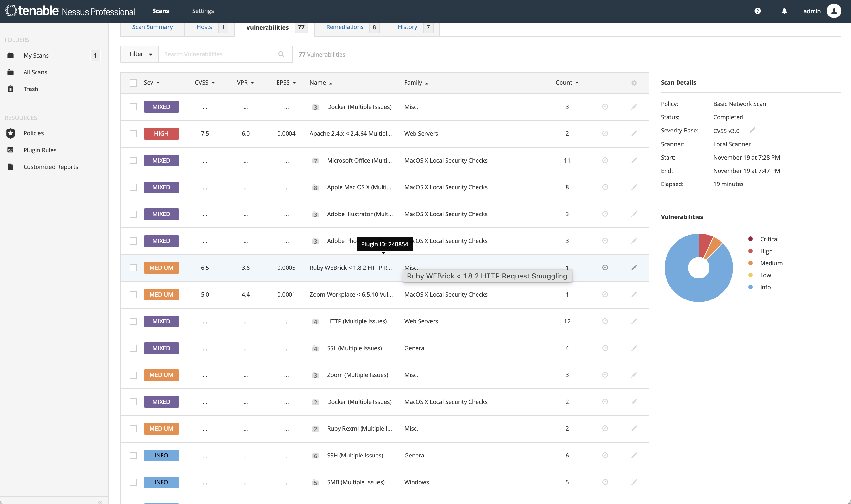Switch to the Remediations tab
This screenshot has width=851, height=504.
344,27
